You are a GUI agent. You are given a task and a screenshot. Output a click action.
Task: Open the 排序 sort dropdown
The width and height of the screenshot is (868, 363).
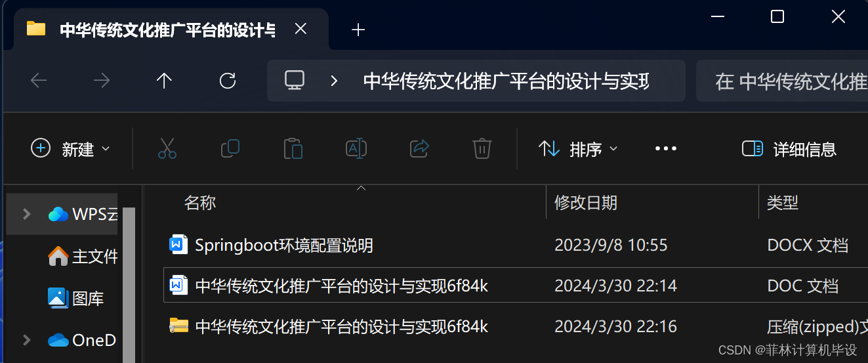(x=578, y=149)
